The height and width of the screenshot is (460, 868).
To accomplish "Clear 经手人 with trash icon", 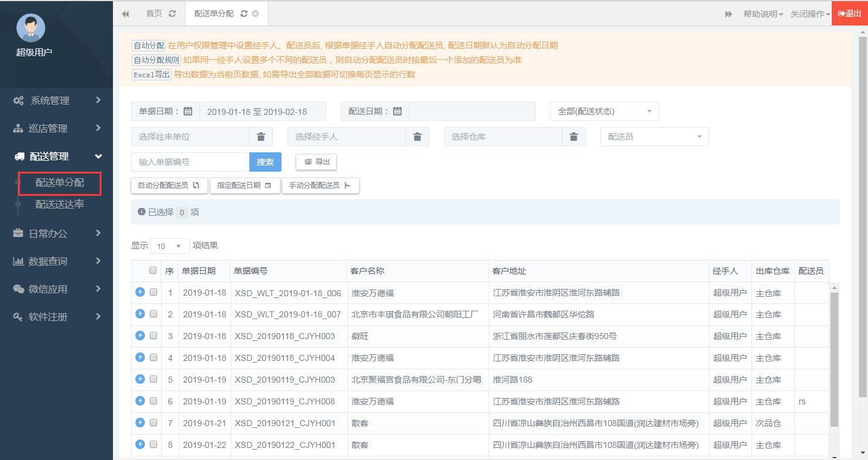I will 417,137.
